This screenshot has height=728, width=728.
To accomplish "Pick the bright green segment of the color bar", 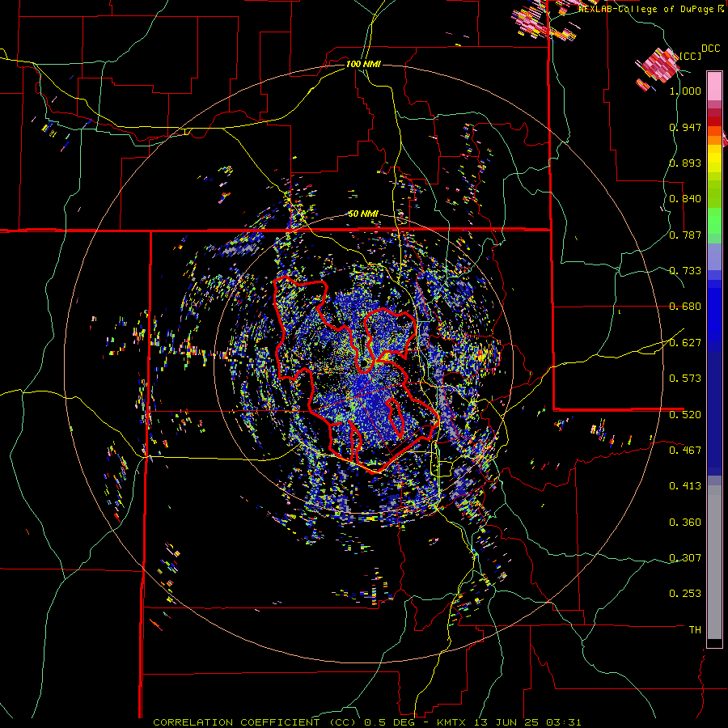I will (714, 221).
